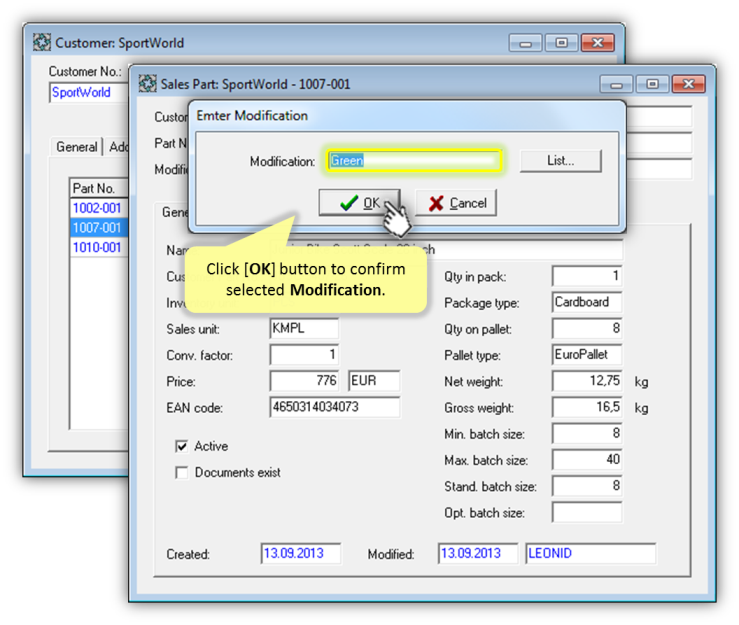Select part 1010-001 in the Customer list
739x625 pixels.
tap(99, 247)
